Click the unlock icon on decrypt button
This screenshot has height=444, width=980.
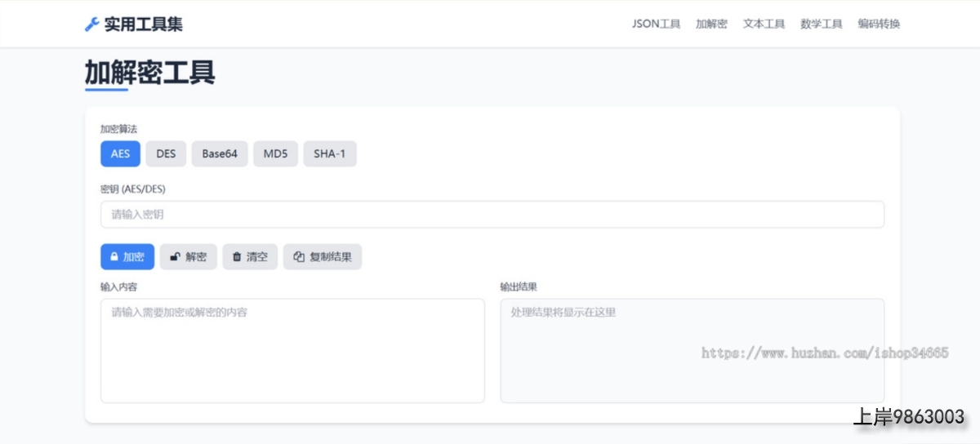pos(175,257)
